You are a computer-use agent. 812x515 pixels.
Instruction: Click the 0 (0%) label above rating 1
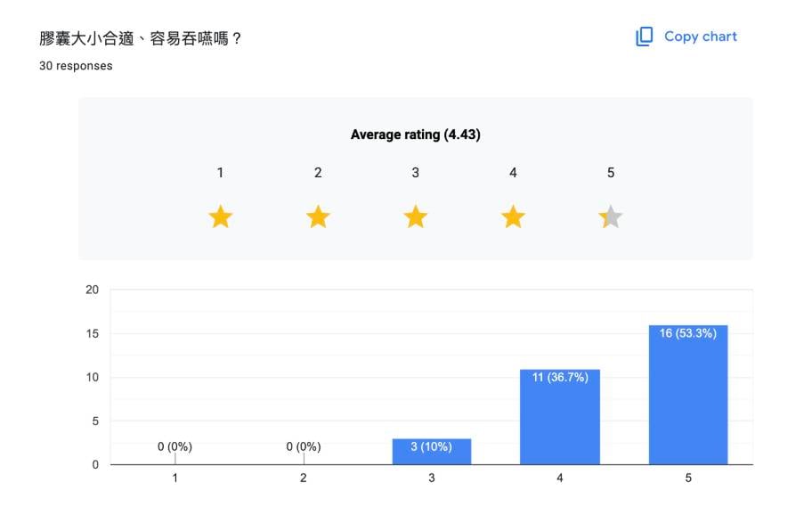pos(175,446)
